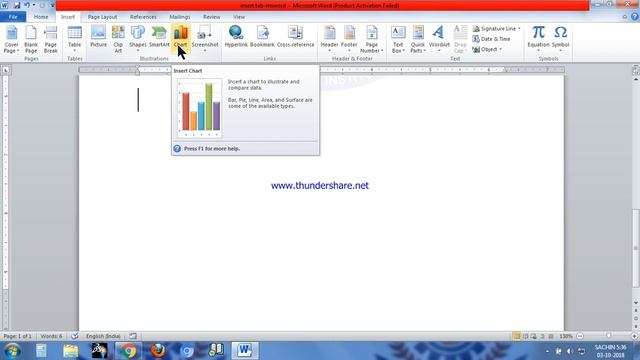Switch to the Review tab
Screen dimensions: 640x360
[211, 17]
